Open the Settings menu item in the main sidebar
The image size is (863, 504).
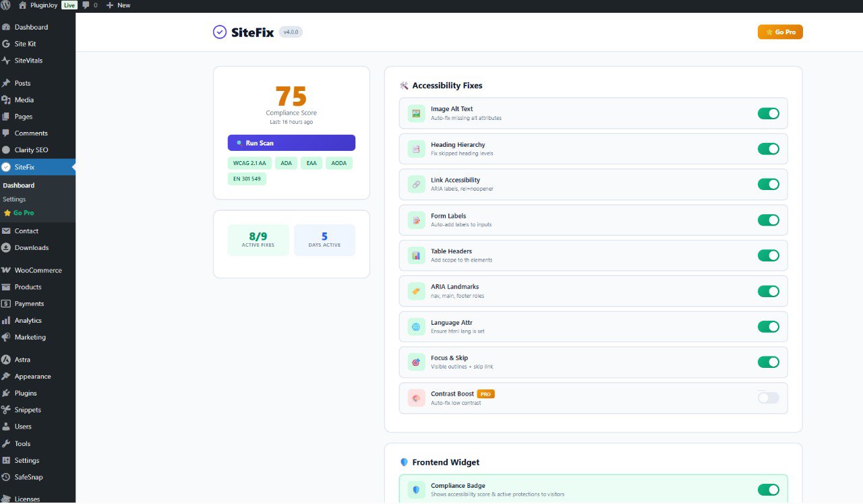[38, 460]
